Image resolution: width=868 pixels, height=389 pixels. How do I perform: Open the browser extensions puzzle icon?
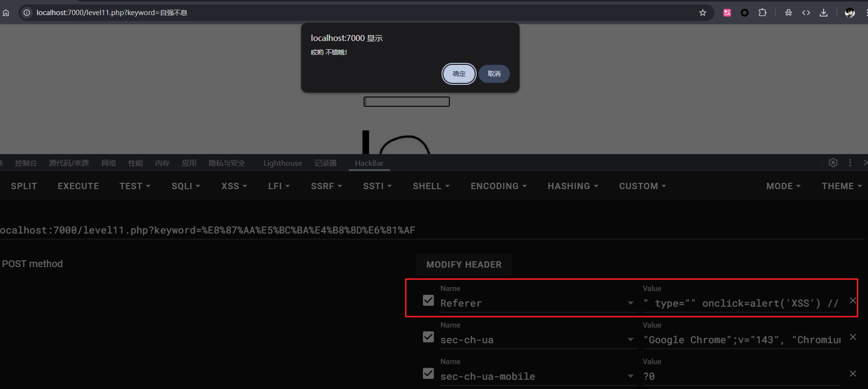coord(762,13)
